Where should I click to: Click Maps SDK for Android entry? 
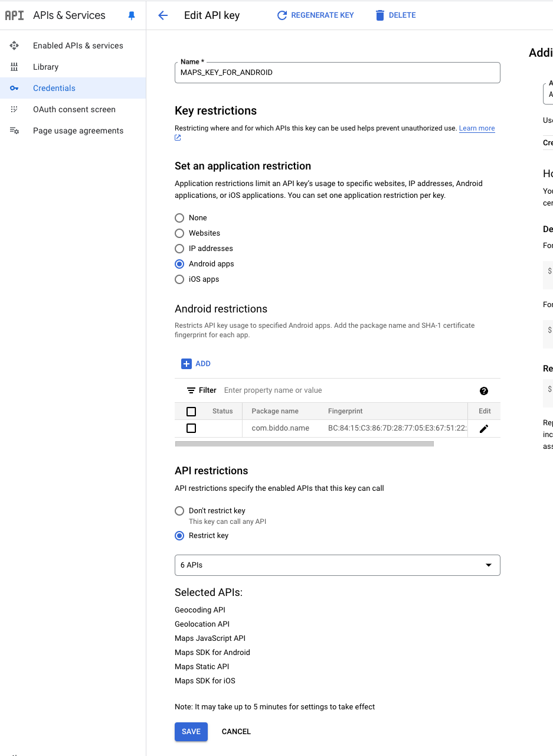tap(212, 653)
